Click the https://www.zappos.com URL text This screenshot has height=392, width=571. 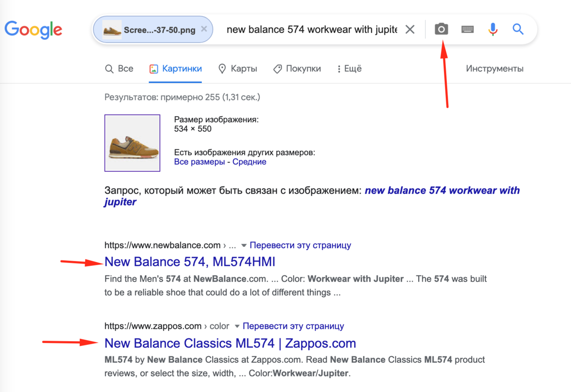[153, 326]
